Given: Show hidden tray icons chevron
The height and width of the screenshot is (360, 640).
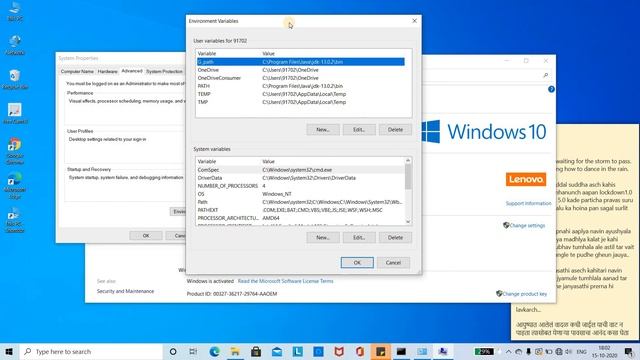Looking at the screenshot, I should [508, 351].
